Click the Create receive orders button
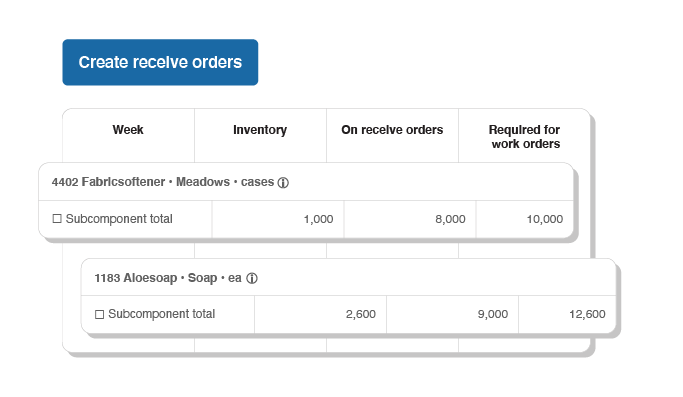 (160, 62)
